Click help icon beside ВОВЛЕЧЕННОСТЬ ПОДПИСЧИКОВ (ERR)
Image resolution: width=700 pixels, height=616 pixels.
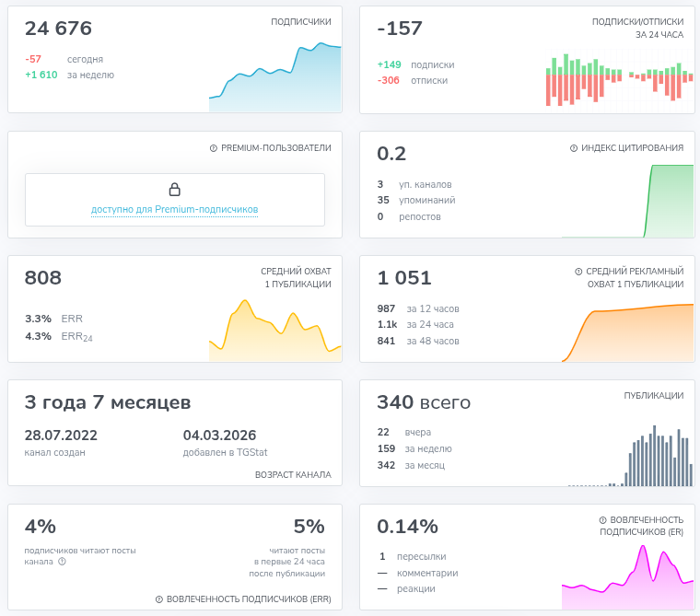[158, 599]
